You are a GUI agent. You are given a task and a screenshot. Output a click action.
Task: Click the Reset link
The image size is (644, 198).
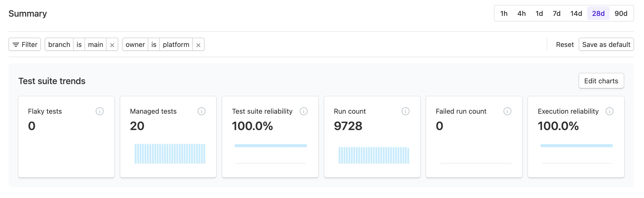565,44
